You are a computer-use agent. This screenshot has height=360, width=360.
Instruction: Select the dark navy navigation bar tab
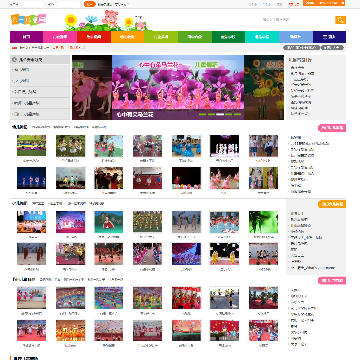[x=329, y=37]
